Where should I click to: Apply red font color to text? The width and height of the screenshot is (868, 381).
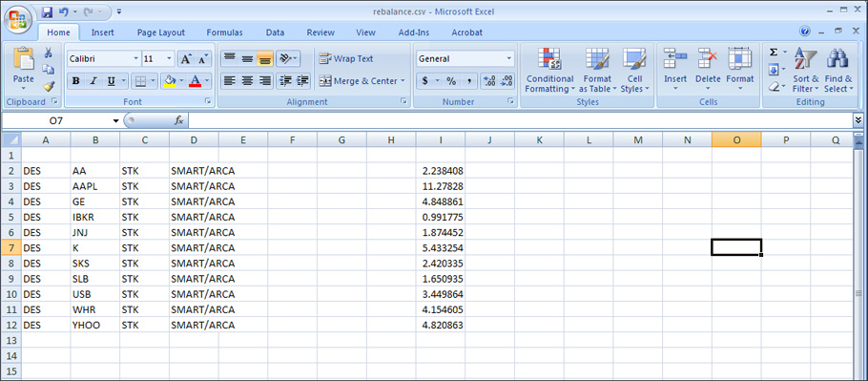[195, 81]
